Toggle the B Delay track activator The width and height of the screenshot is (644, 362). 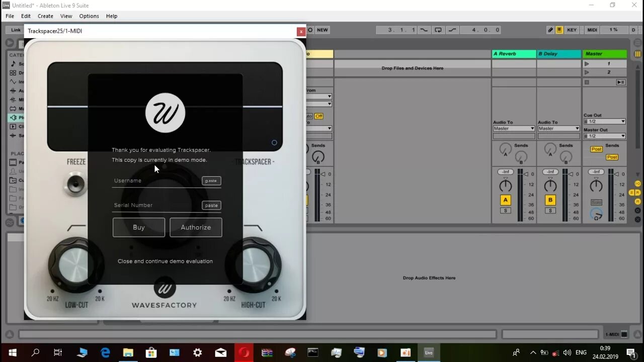click(550, 200)
